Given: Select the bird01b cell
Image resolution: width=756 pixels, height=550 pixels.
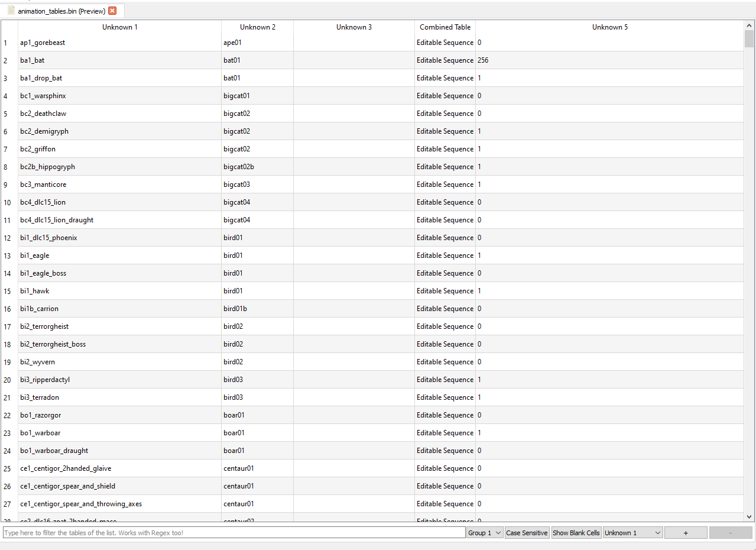Looking at the screenshot, I should click(x=258, y=309).
